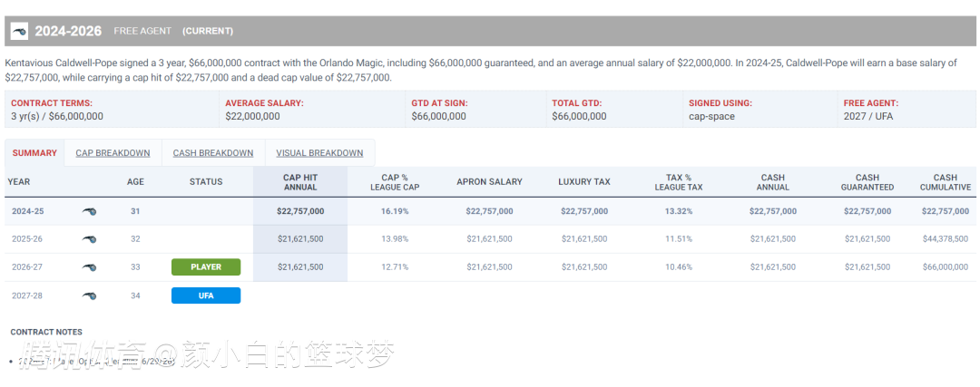Click the Free Agent 2027 / UFA value
Image resolution: width=980 pixels, height=387 pixels.
pos(869,116)
